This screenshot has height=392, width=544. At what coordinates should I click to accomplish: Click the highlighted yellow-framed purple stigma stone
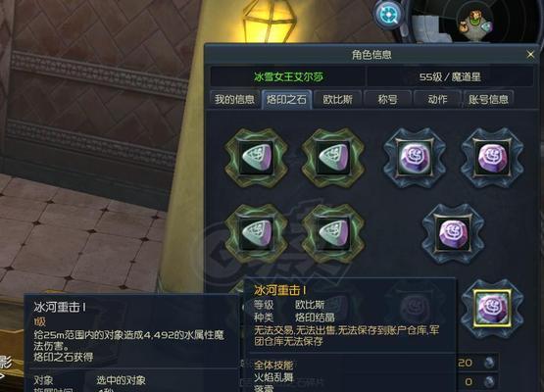tap(492, 309)
